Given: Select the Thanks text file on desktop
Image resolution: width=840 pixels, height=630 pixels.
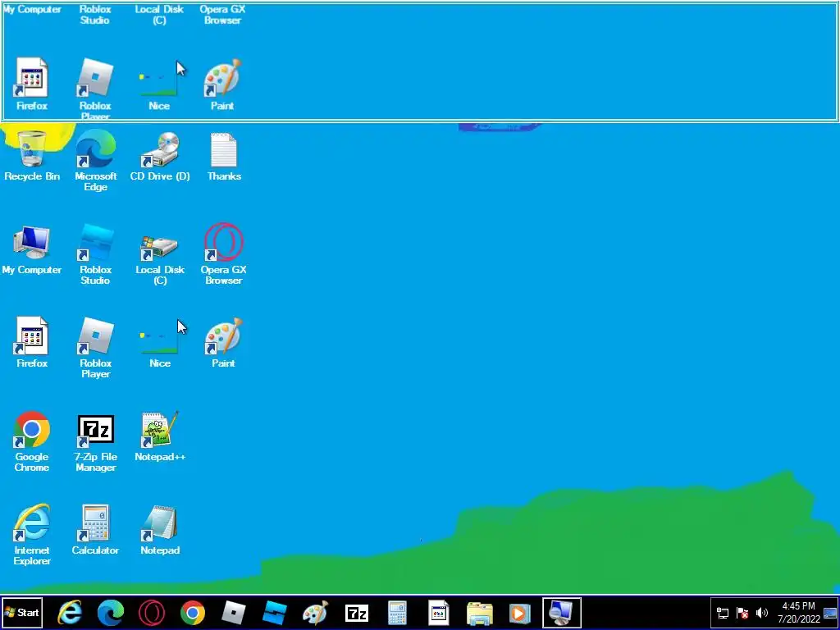Looking at the screenshot, I should 224,157.
